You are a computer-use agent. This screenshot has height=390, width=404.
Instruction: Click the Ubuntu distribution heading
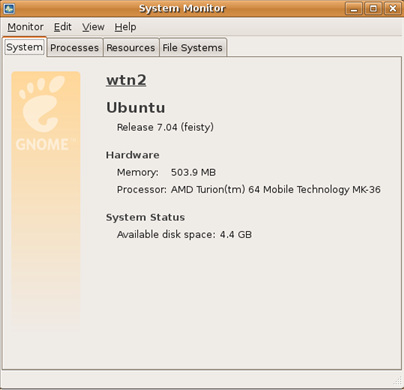(136, 108)
